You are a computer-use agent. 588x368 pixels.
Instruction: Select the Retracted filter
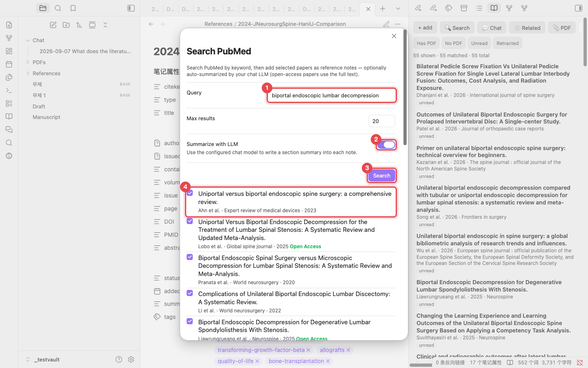(x=508, y=43)
